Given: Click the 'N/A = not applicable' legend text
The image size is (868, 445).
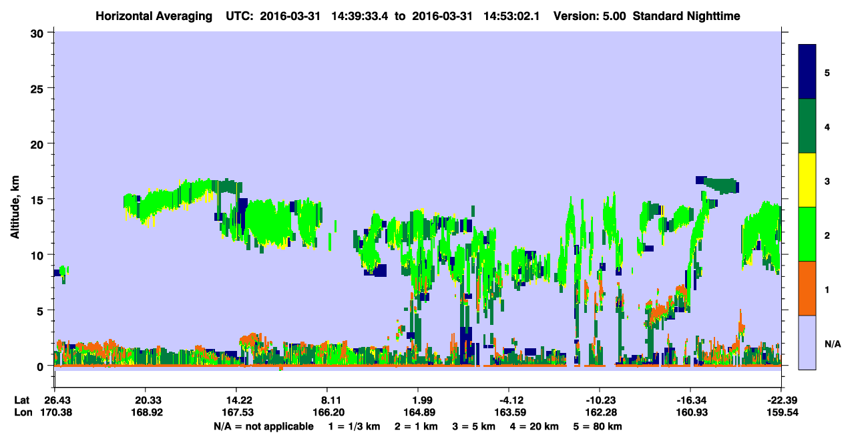Looking at the screenshot, I should click(264, 426).
